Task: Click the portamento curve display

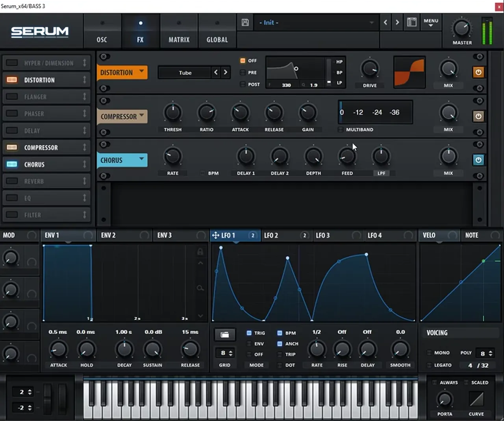Action: coord(476,399)
